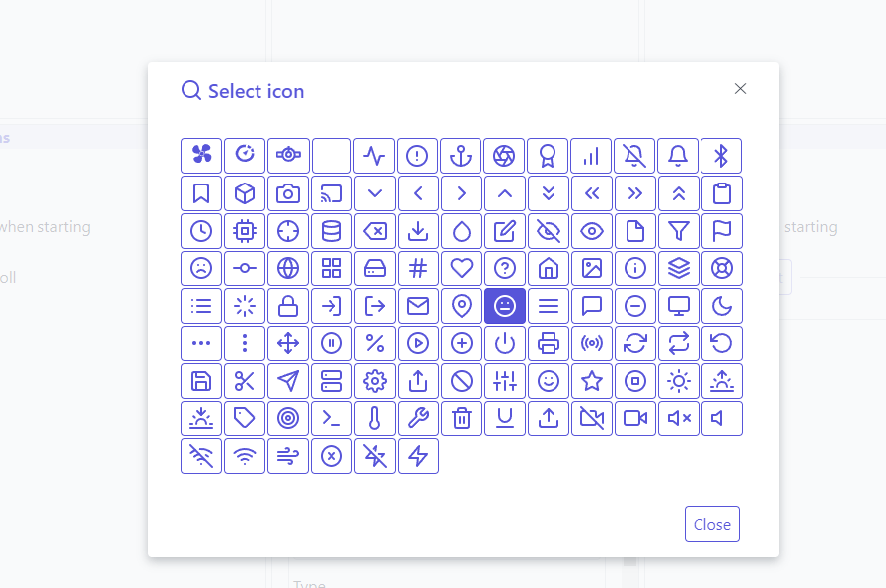Pick the thermometer icon
Image resolution: width=886 pixels, height=588 pixels.
tap(375, 418)
